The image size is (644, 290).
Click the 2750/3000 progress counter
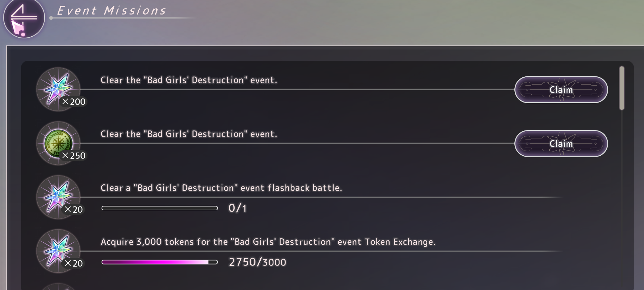(258, 262)
